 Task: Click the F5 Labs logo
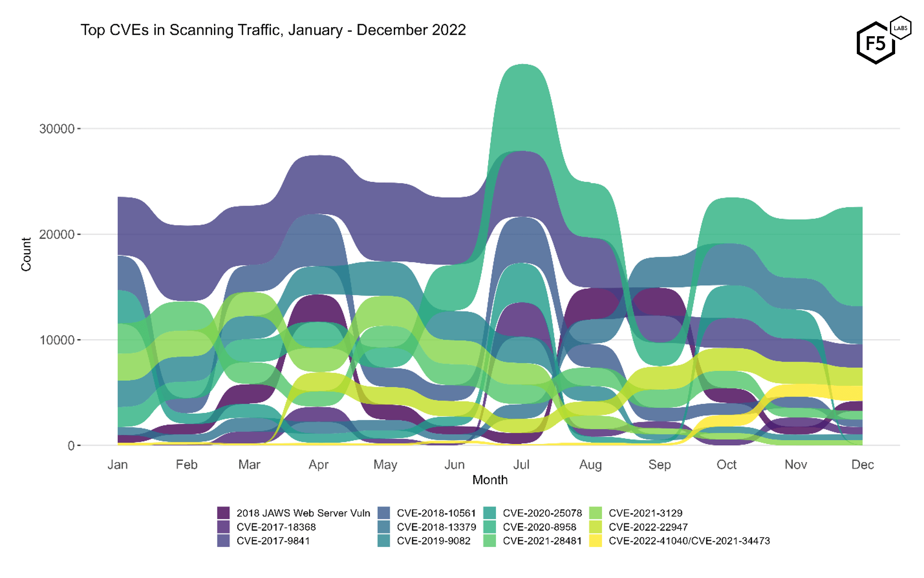[876, 44]
